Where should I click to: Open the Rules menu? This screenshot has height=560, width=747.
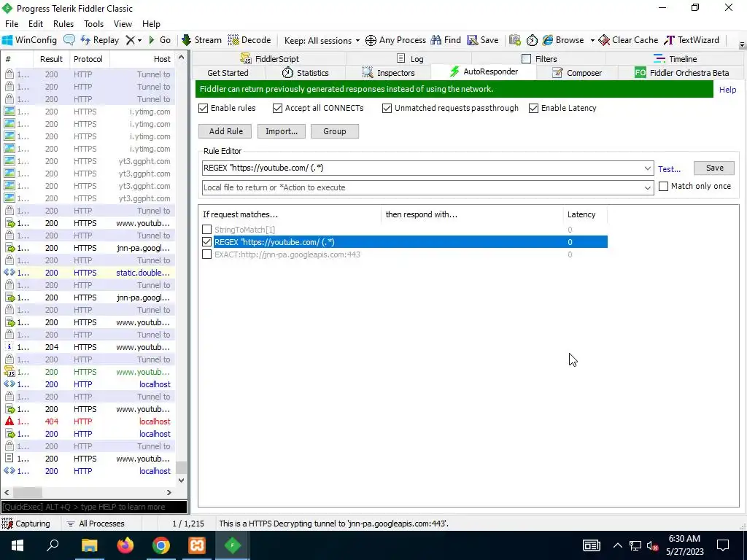(63, 24)
